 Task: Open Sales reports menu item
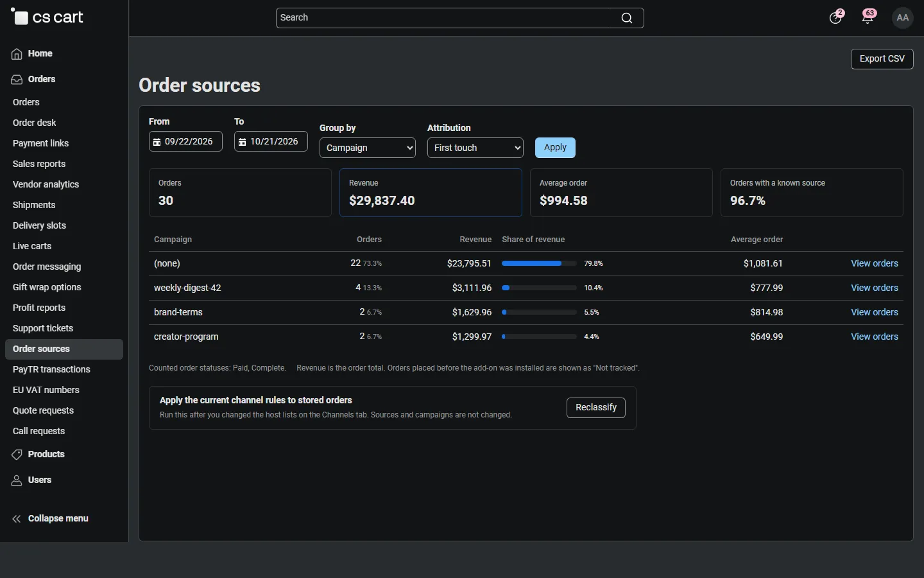coord(39,164)
